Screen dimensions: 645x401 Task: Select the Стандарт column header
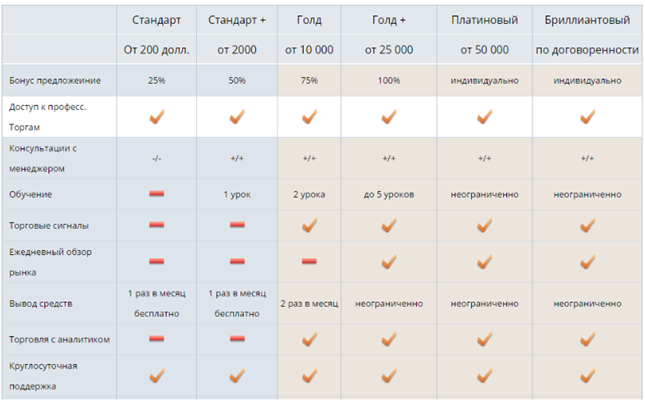156,19
